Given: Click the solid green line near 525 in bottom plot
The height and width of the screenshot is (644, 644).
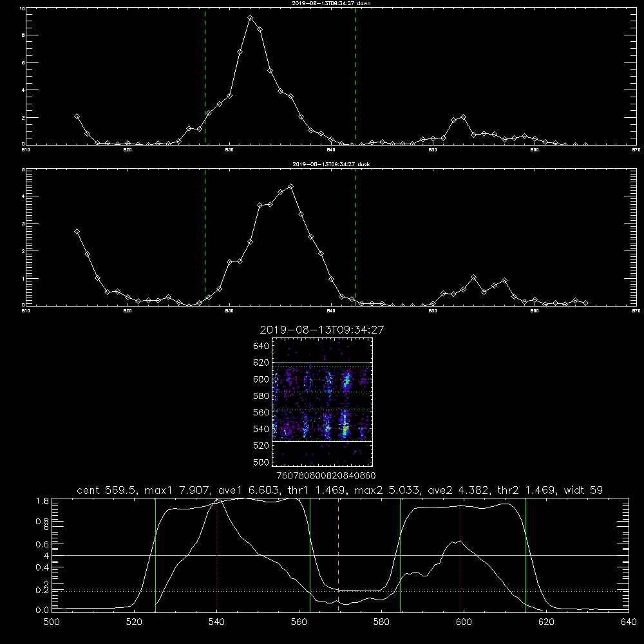Looking at the screenshot, I should point(155,555).
